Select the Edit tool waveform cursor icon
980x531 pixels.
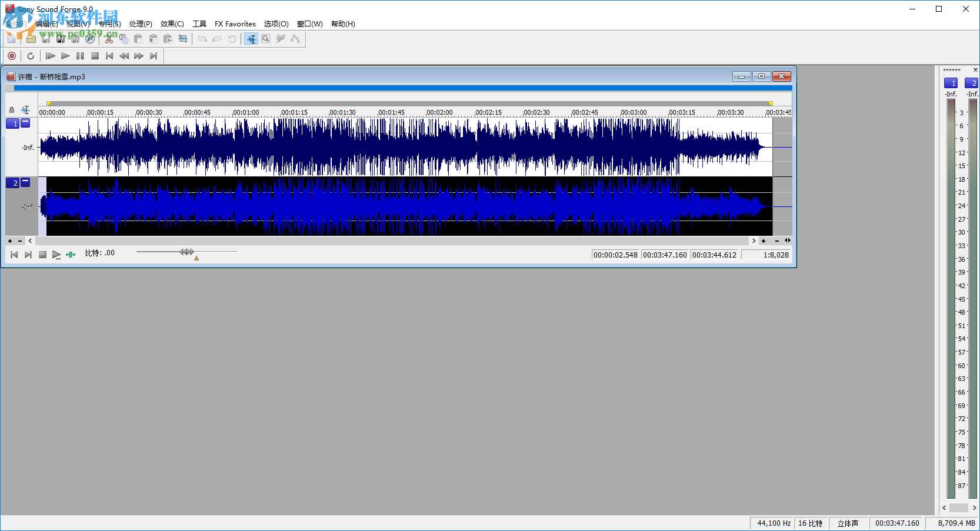coord(251,39)
